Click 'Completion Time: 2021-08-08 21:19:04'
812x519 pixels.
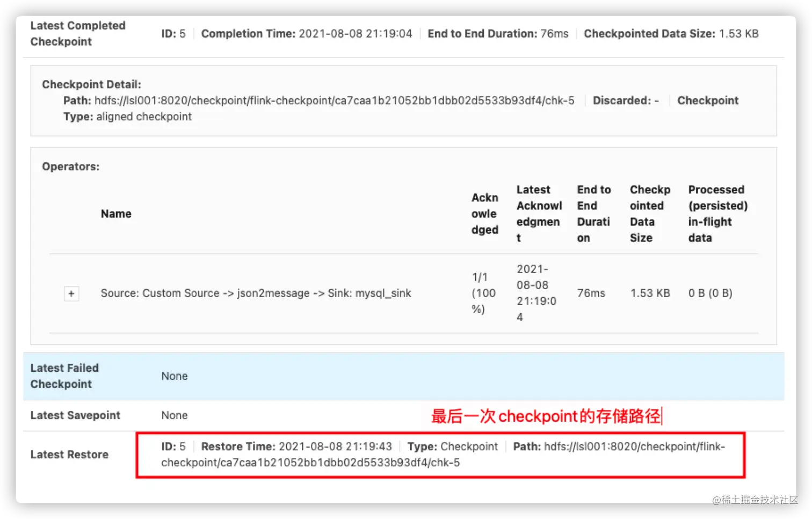(x=307, y=34)
